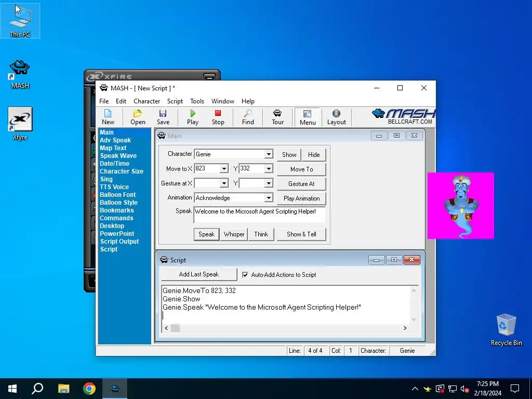Viewport: 532px width, 399px height.
Task: Select Map Text in the sidebar
Action: tap(113, 148)
